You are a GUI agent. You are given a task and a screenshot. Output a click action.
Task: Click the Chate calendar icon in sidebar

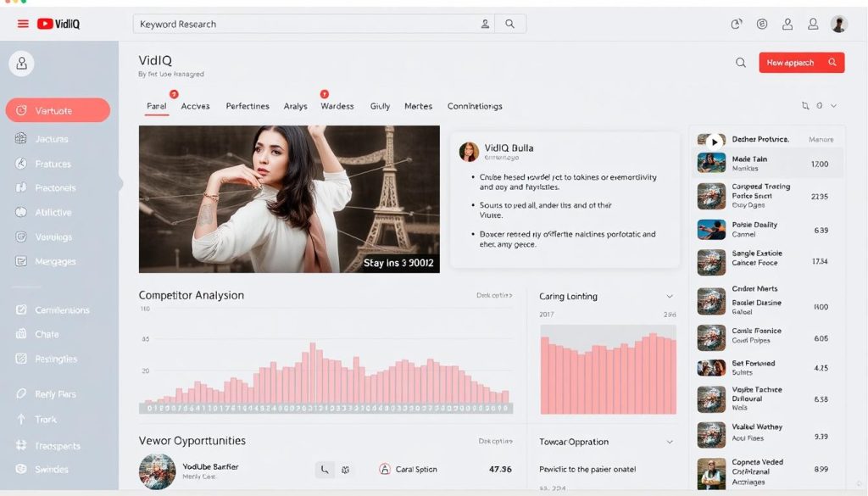(x=20, y=334)
